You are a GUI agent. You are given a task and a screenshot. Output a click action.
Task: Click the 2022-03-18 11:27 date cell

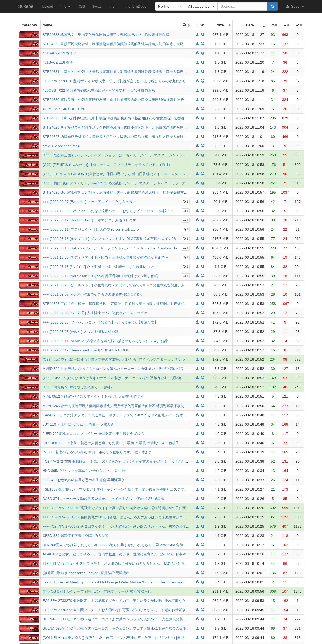point(250,35)
